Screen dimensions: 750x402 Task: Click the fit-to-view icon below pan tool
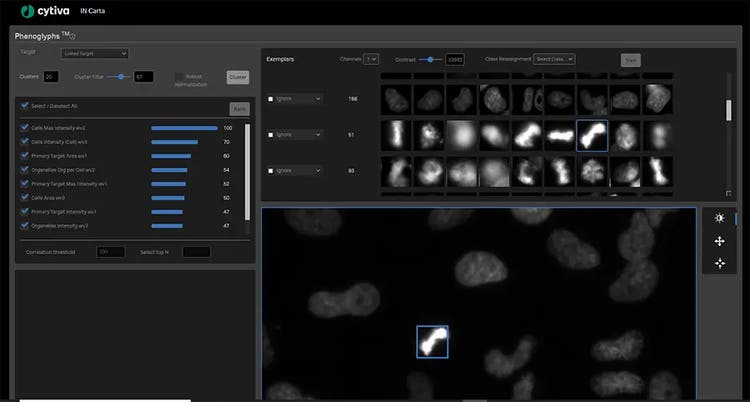pos(719,263)
